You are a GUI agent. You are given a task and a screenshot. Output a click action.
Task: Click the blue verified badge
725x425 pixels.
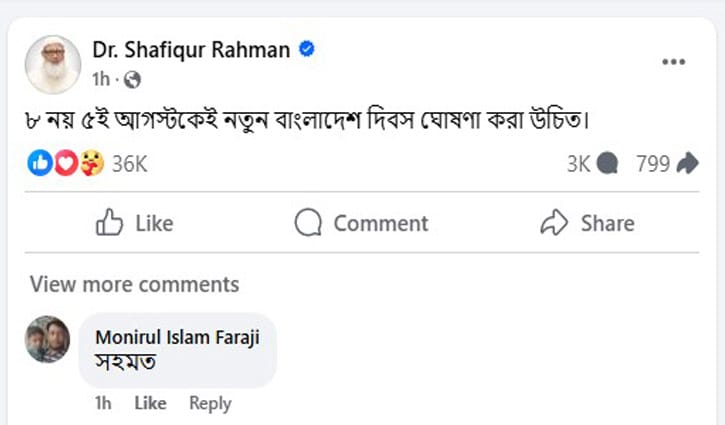coord(308,49)
